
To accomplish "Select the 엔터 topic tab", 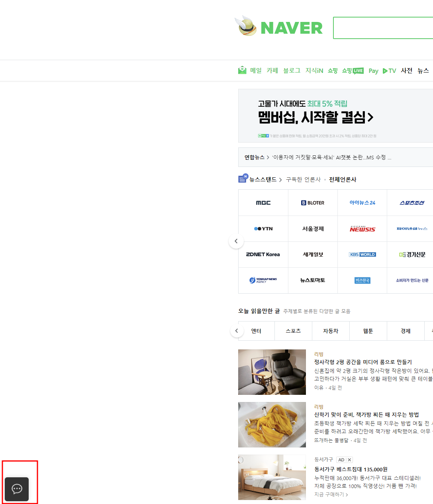I will click(x=256, y=331).
